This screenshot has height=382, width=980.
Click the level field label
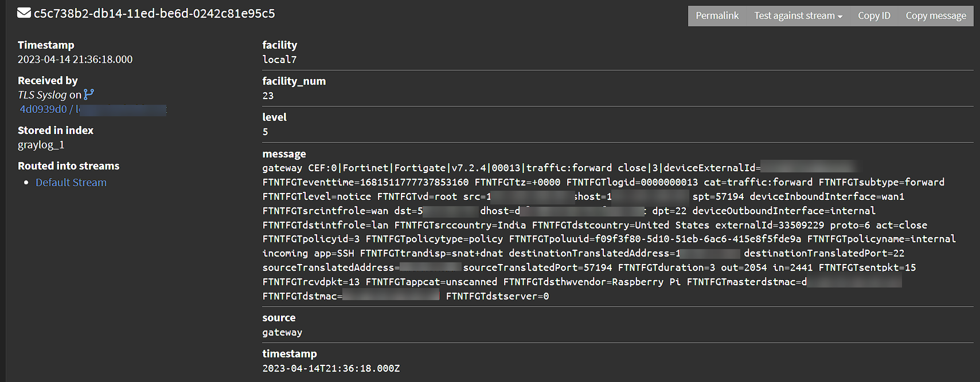tap(274, 117)
